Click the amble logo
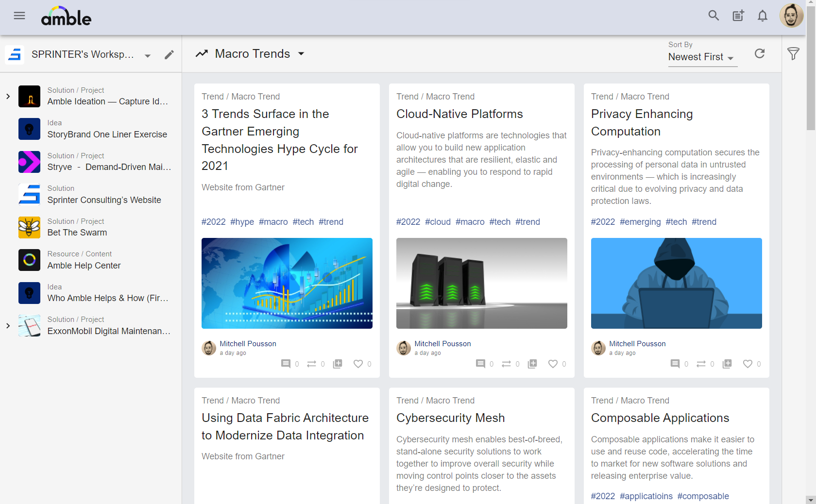The height and width of the screenshot is (504, 816). coord(66,17)
